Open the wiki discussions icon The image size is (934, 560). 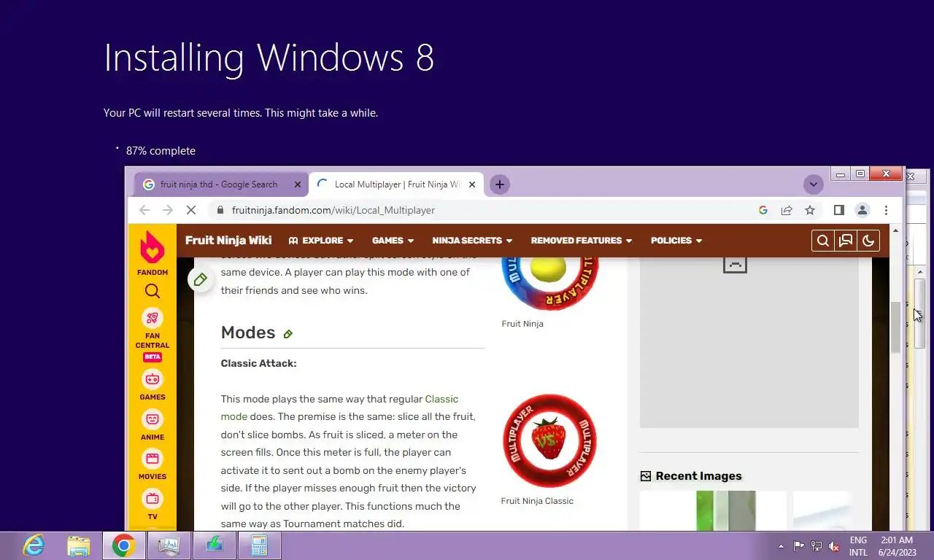[x=846, y=241]
